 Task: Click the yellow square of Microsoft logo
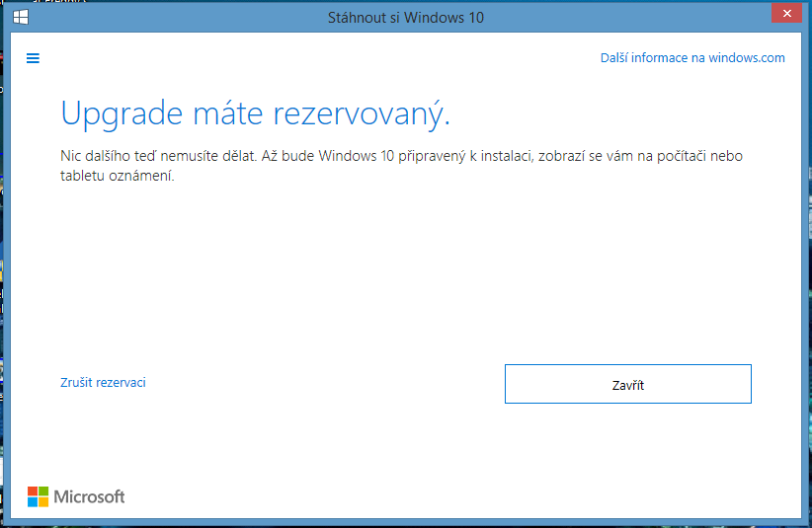43,501
